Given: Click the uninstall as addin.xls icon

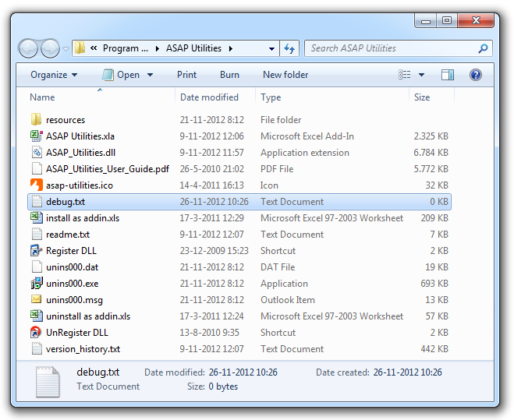Looking at the screenshot, I should (37, 316).
